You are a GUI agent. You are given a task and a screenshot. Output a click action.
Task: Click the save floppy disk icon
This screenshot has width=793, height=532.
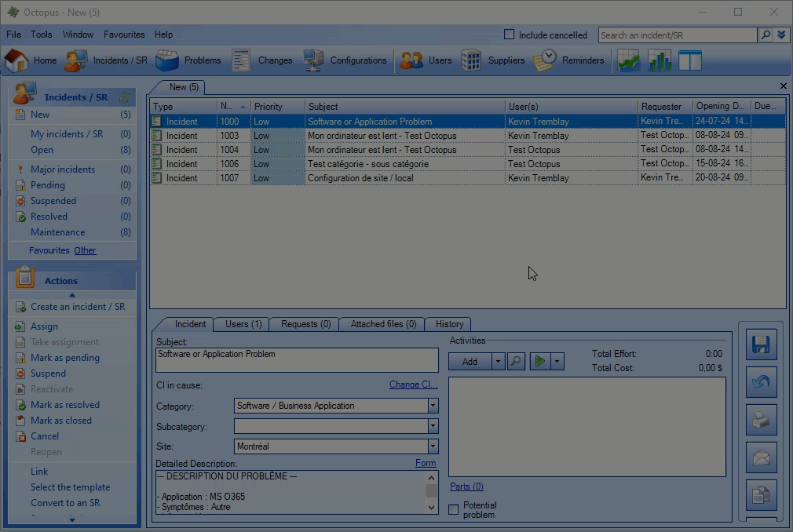coord(760,345)
